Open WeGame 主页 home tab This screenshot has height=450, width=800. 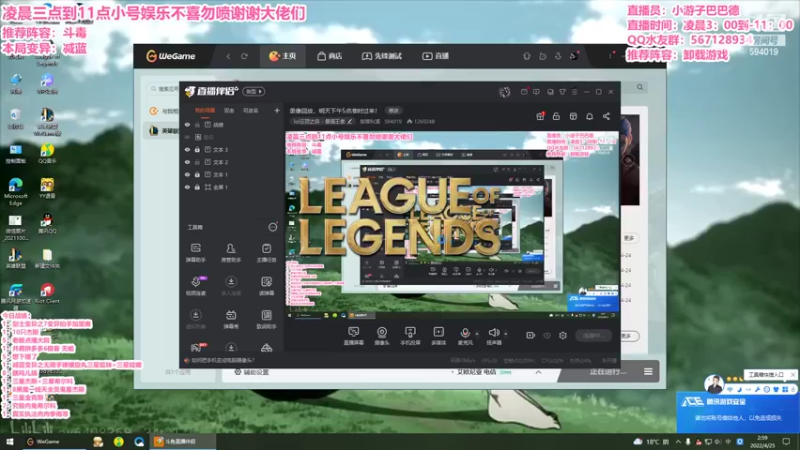pyautogui.click(x=283, y=56)
